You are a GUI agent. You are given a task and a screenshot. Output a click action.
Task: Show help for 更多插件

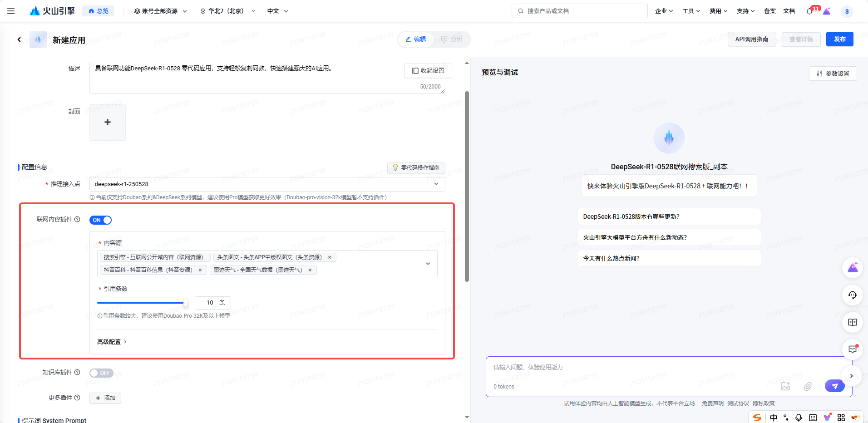coord(77,398)
